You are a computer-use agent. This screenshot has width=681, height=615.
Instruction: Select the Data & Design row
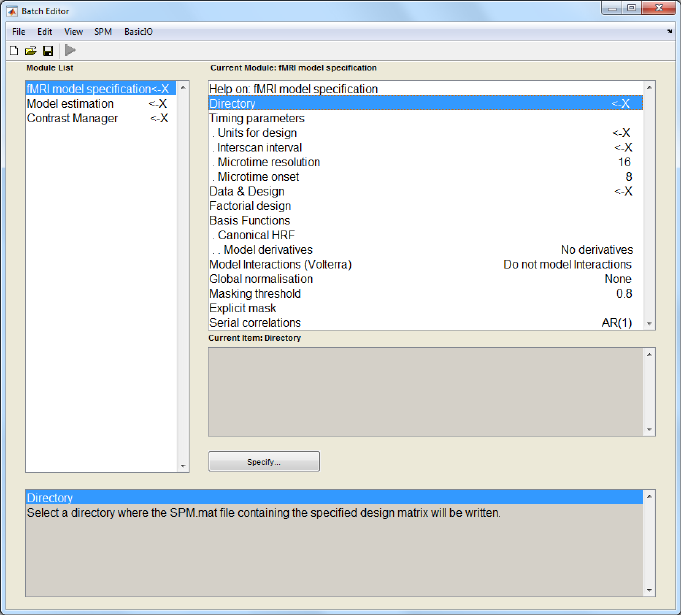click(x=426, y=191)
